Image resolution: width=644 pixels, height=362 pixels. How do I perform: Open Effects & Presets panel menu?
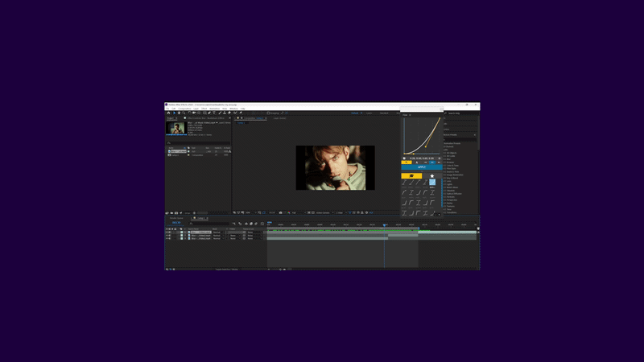[475, 134]
